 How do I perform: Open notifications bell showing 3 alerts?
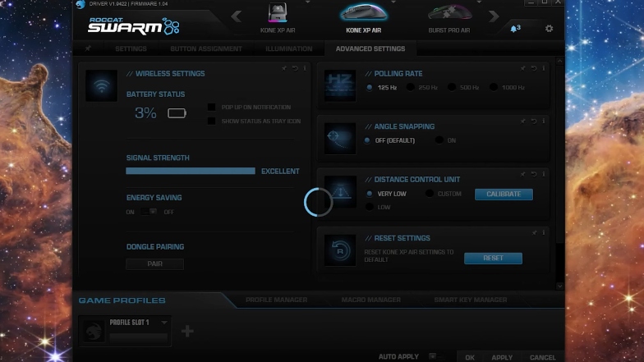[x=515, y=28]
